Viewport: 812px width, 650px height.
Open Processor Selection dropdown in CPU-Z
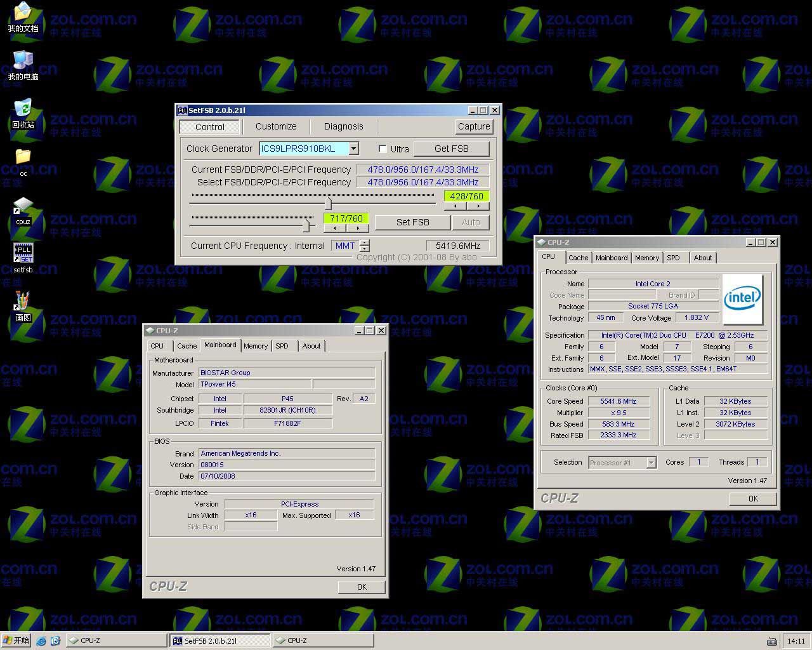coord(651,463)
